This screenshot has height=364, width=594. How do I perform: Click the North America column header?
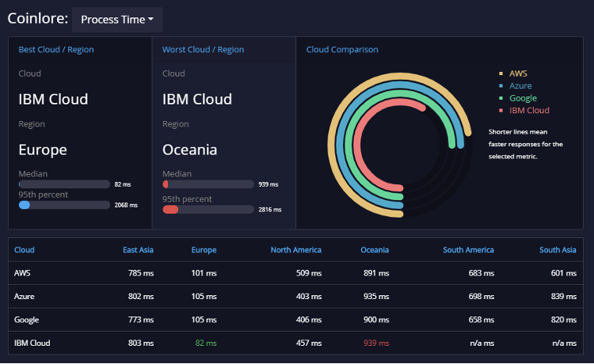[x=296, y=250]
